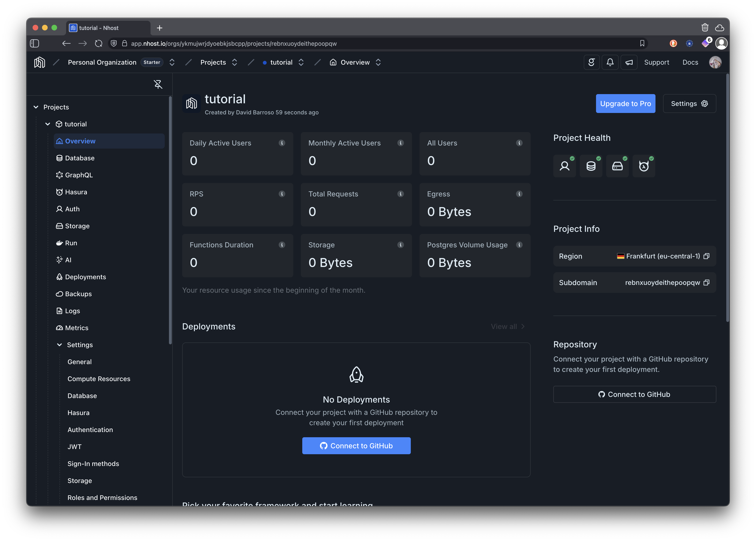Unpin the sidebar using the pin icon
The height and width of the screenshot is (541, 756).
[x=158, y=84]
